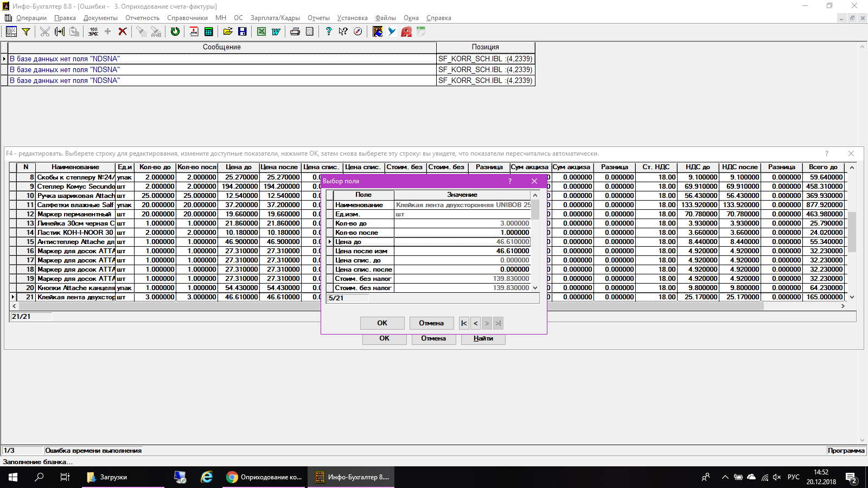Go to previous record in Выбор поля
This screenshot has height=488, width=868.
(x=475, y=323)
